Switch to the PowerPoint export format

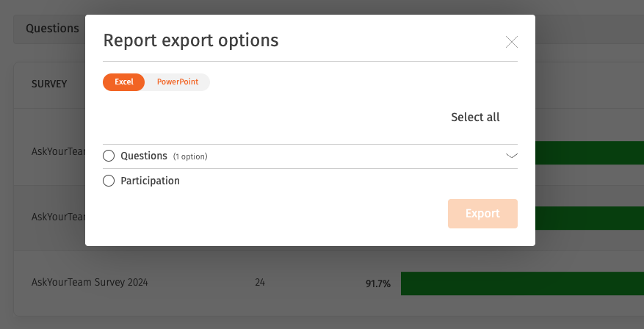[178, 82]
